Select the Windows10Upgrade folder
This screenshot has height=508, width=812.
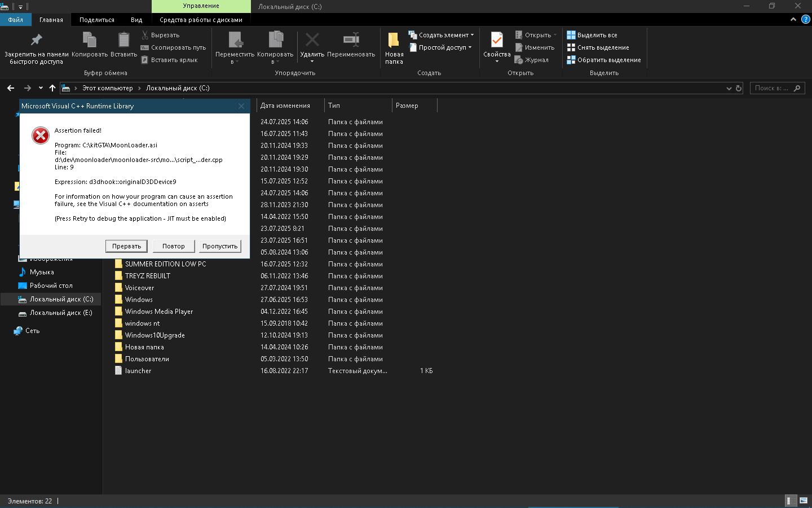(155, 335)
